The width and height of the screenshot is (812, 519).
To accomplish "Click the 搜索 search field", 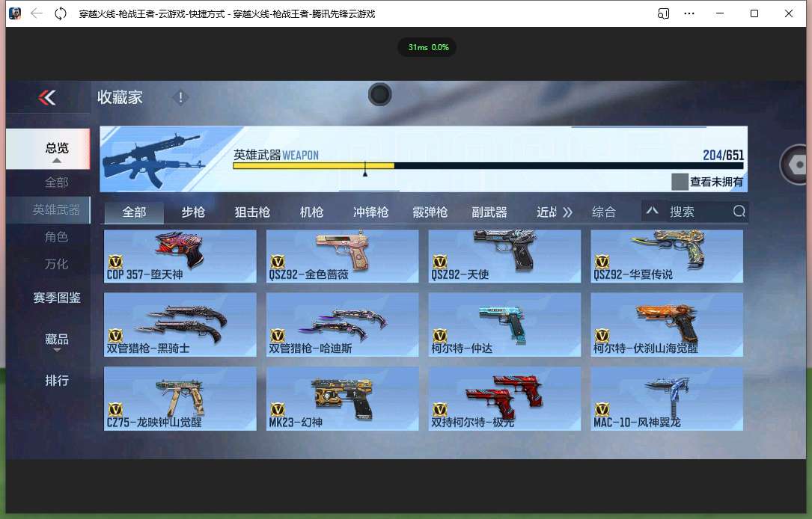I will point(697,211).
